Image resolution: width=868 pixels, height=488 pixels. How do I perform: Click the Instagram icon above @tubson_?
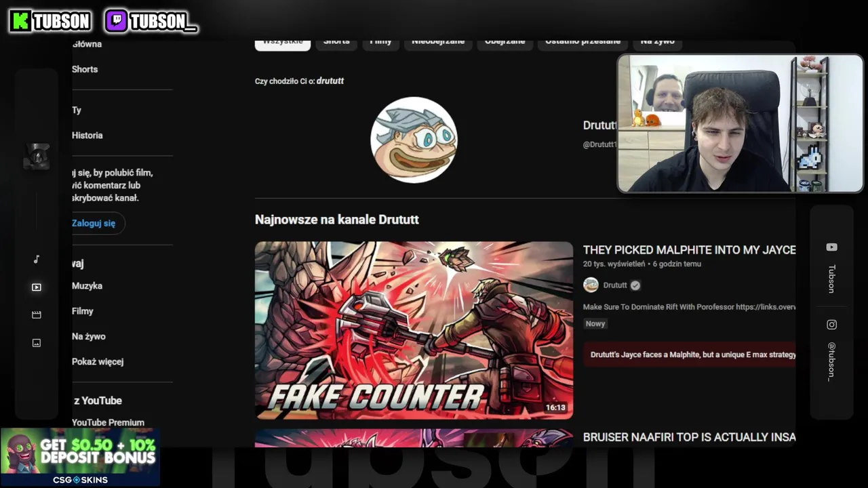click(x=831, y=325)
